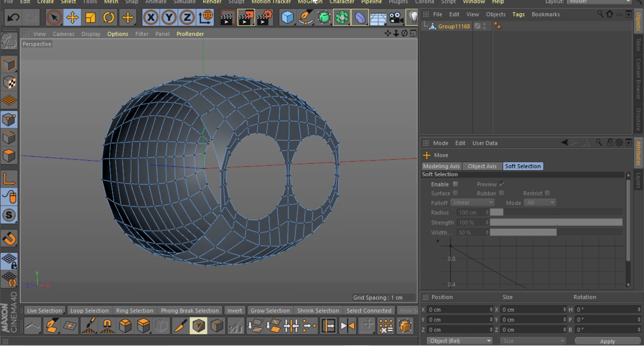Select the Rotate tool icon
The width and height of the screenshot is (644, 346).
[x=108, y=17]
